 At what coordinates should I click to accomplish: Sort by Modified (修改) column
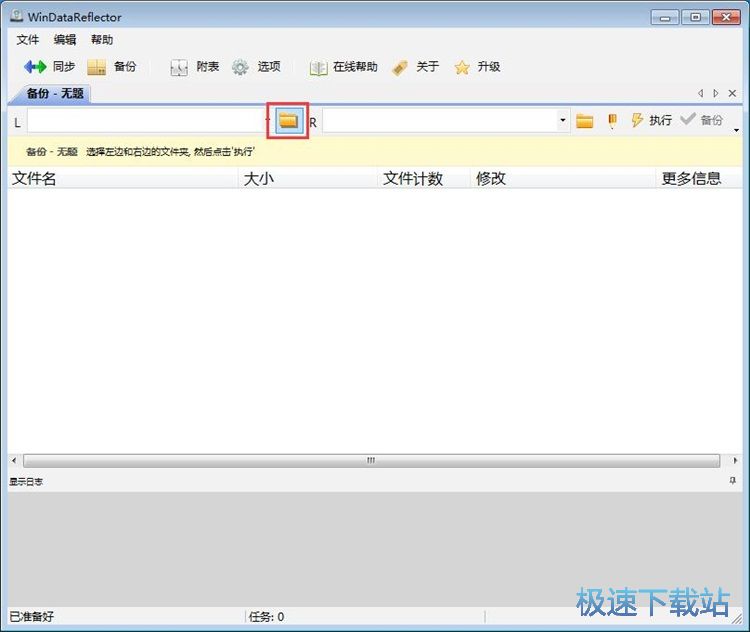(563, 178)
